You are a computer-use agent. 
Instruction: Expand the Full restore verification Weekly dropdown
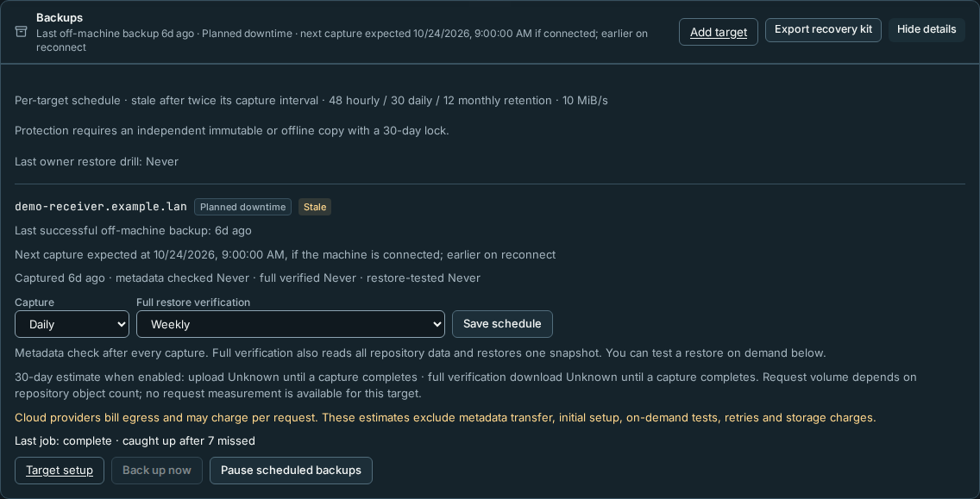(291, 324)
